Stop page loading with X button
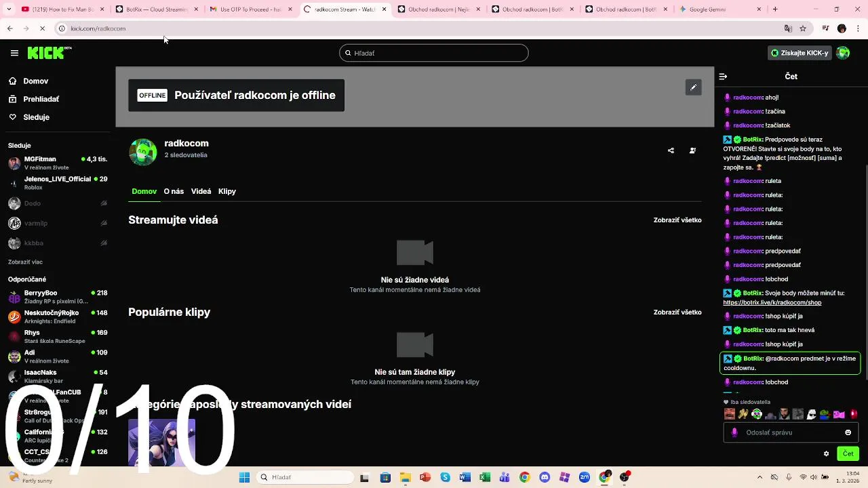 [42, 28]
